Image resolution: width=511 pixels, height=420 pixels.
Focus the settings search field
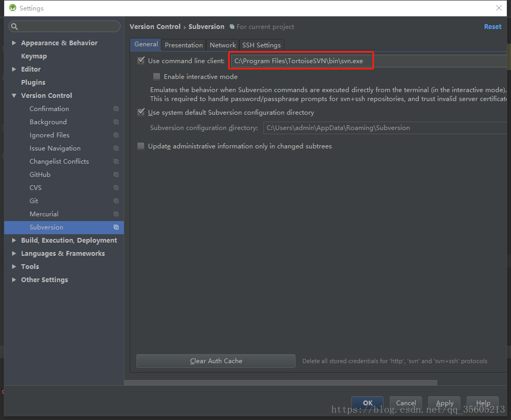click(64, 26)
